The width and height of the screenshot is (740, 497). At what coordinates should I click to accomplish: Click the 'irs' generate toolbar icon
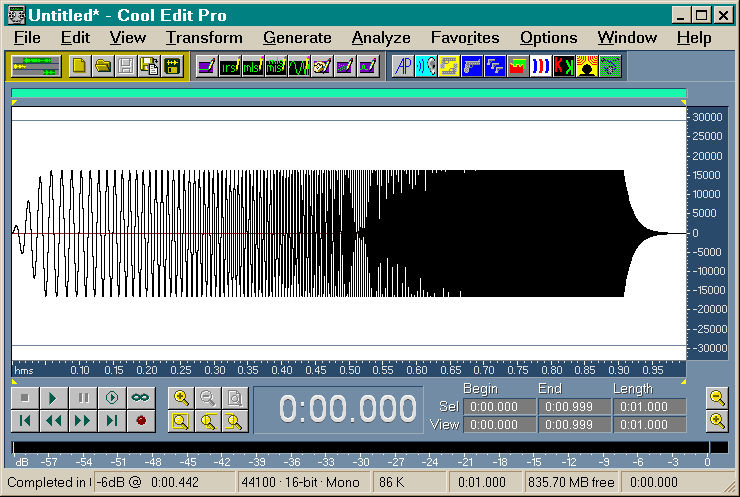tap(230, 66)
